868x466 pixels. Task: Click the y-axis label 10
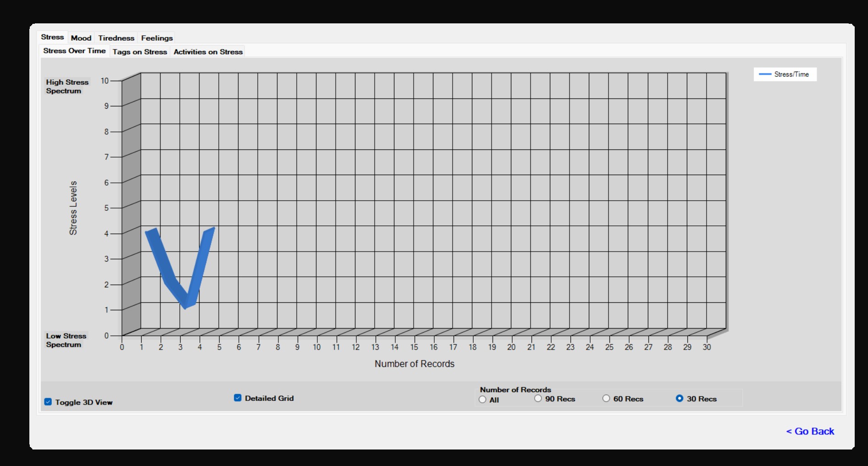(105, 81)
